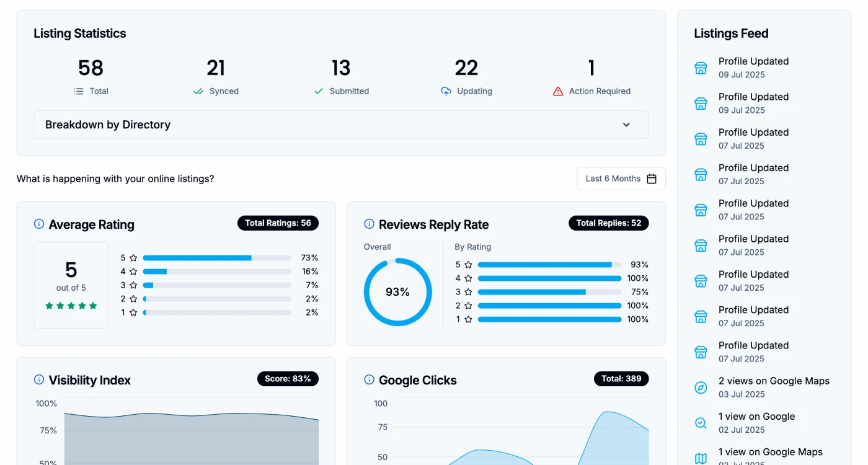Screen dimensions: 868x465
Task: Click the Total Ratings: 56 badge
Action: pyautogui.click(x=278, y=223)
